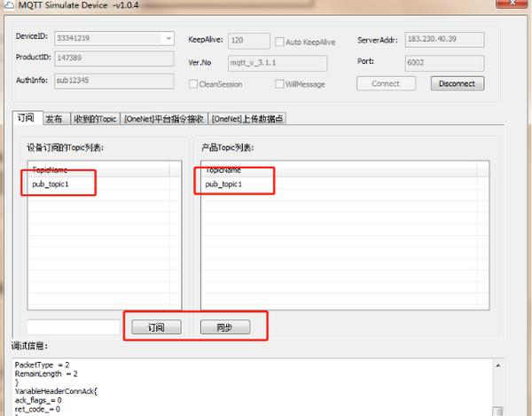Close the MQTT Simulate Device window

[x=512, y=3]
